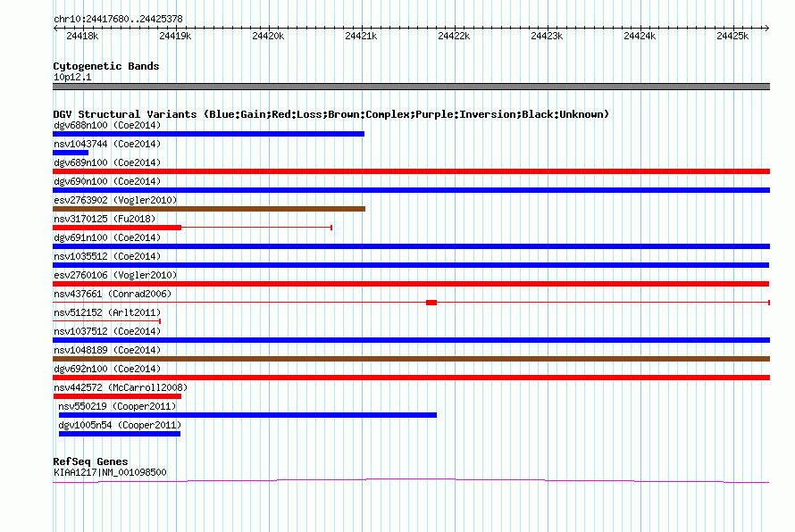Open the RefSeq Genes track title
The height and width of the screenshot is (532, 795).
click(x=91, y=461)
